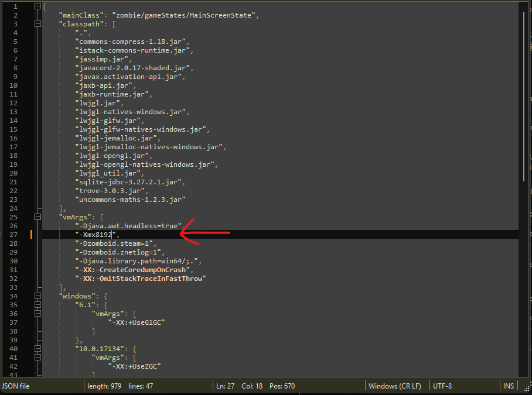Click the "lwjgl-jemalloc.jar" entry
This screenshot has height=395, width=532.
[x=116, y=138]
